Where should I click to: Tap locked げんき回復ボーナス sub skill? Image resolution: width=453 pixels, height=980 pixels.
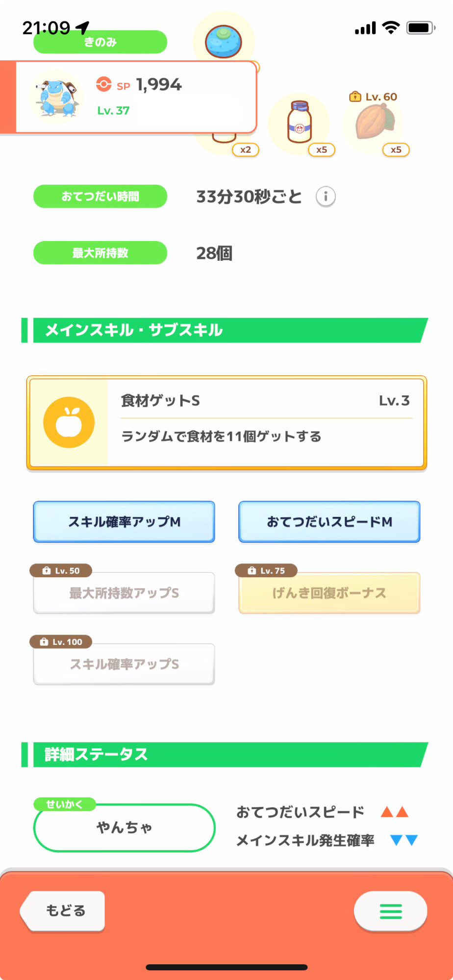329,593
